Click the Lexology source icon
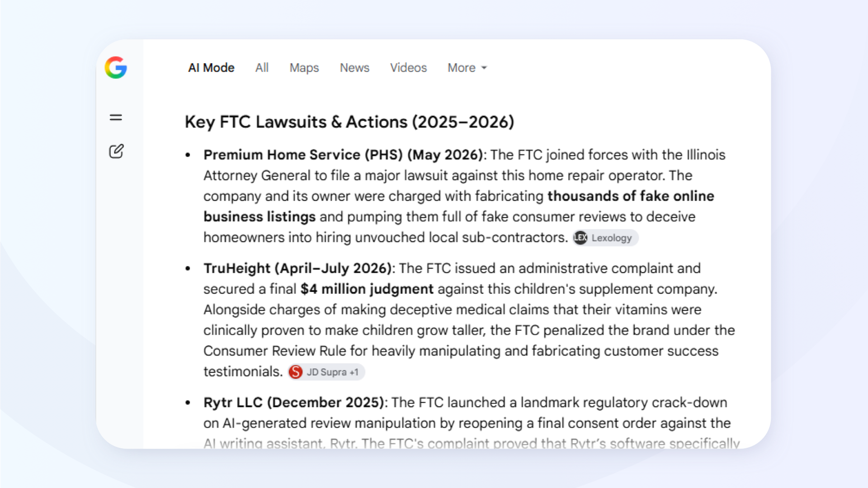The width and height of the screenshot is (868, 488). point(580,238)
